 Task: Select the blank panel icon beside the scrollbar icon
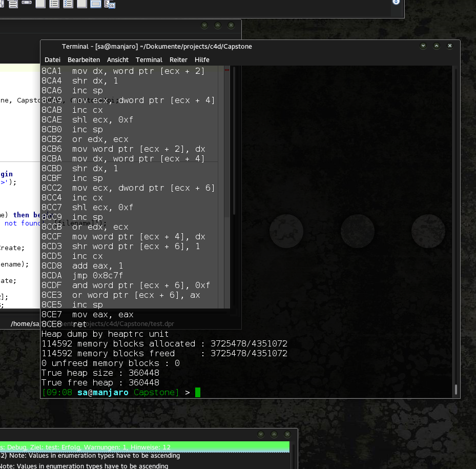[40, 4]
